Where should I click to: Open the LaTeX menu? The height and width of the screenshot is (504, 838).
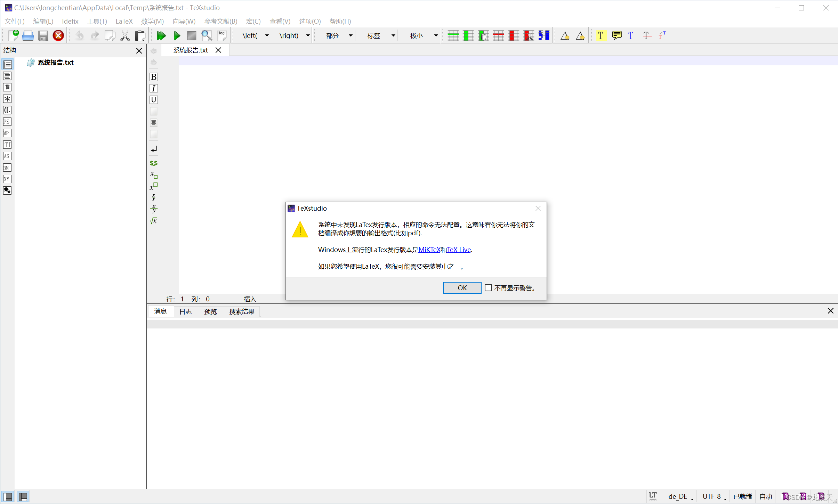pos(124,21)
